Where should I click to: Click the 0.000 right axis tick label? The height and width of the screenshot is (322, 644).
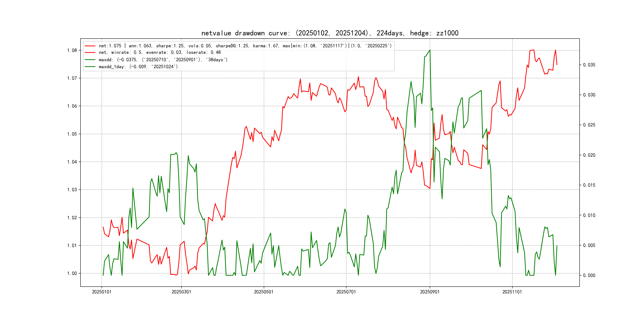click(589, 275)
